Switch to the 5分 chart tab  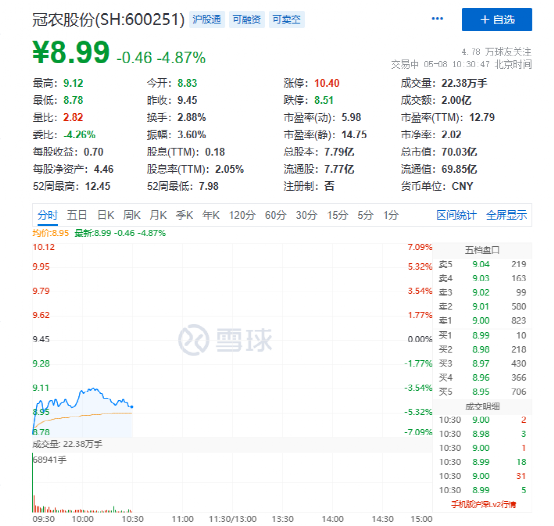365,215
